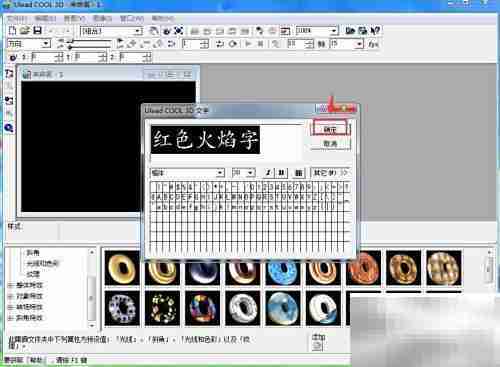
Task: Click the effects tree scroll-down arrow
Action: (x=92, y=325)
